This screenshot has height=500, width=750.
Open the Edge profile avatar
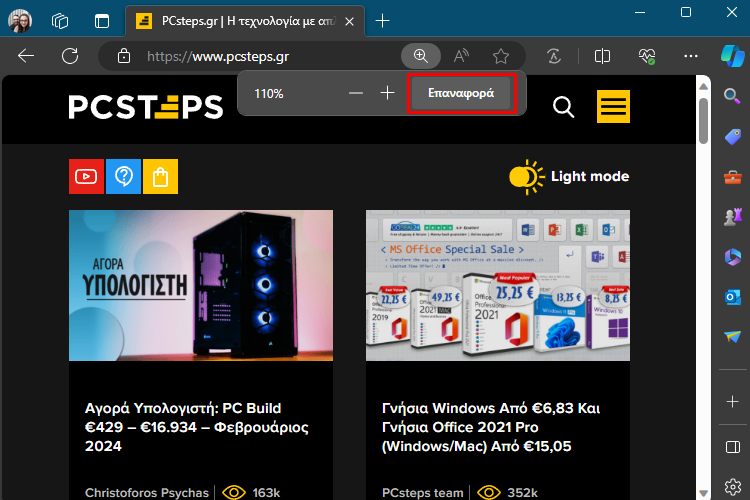(20, 21)
